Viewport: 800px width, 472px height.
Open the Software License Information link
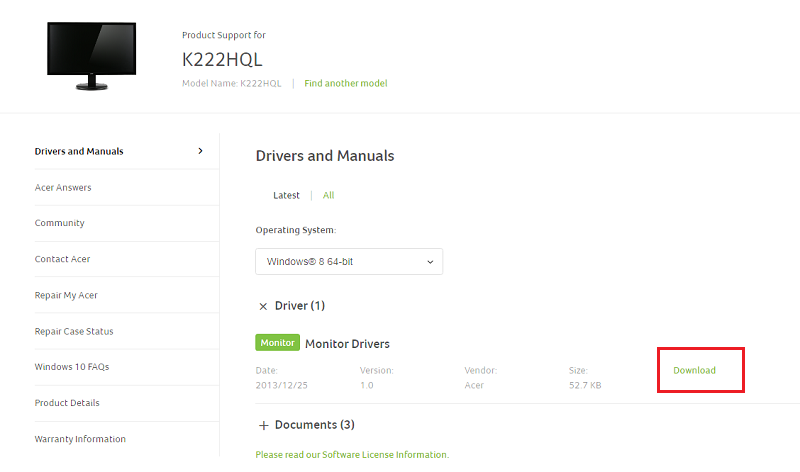point(352,455)
